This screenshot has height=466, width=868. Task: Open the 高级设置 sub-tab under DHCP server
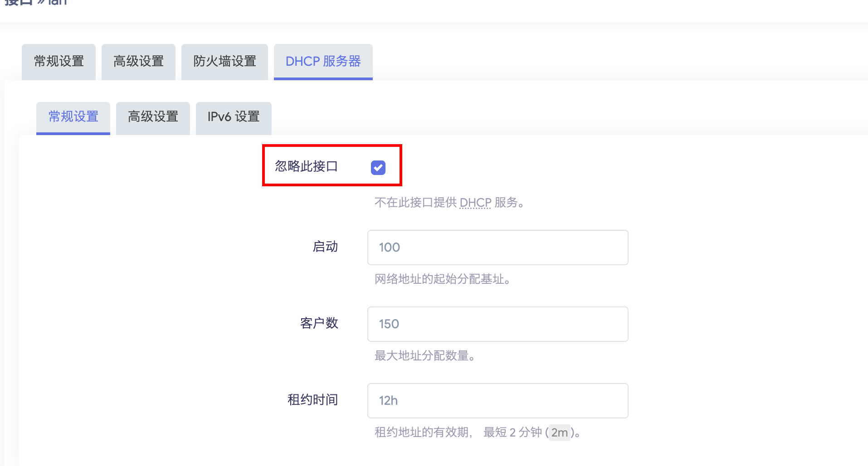click(x=153, y=117)
